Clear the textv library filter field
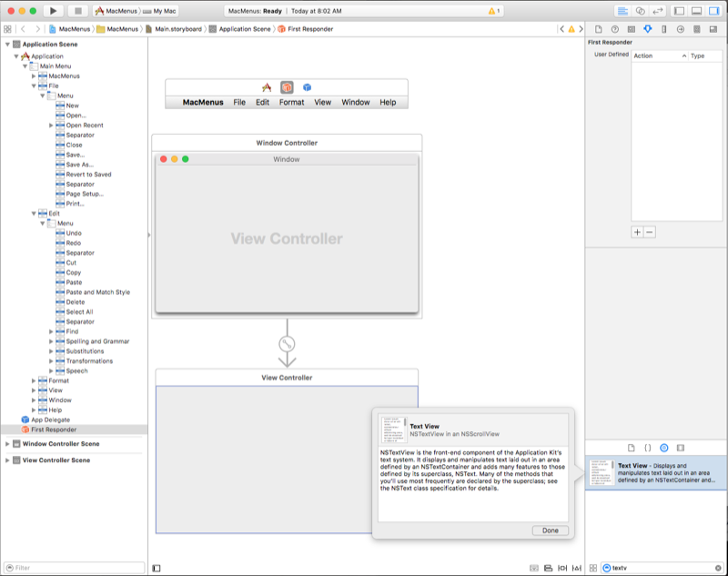728x576 pixels. pos(717,567)
